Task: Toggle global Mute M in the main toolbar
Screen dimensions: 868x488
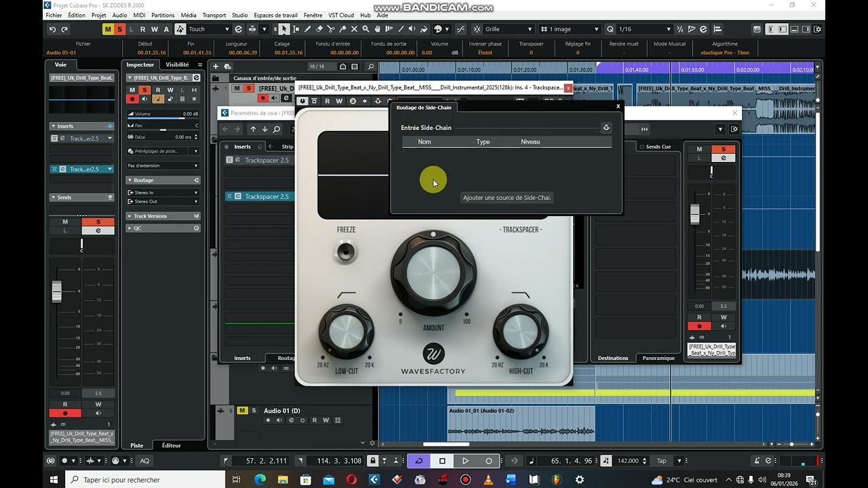Action: 108,29
